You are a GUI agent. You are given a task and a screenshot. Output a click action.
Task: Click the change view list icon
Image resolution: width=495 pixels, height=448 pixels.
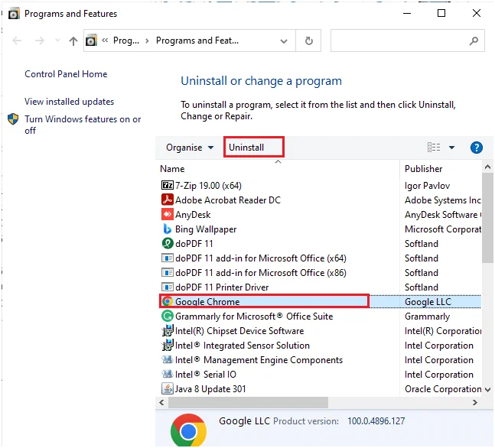[x=434, y=148]
